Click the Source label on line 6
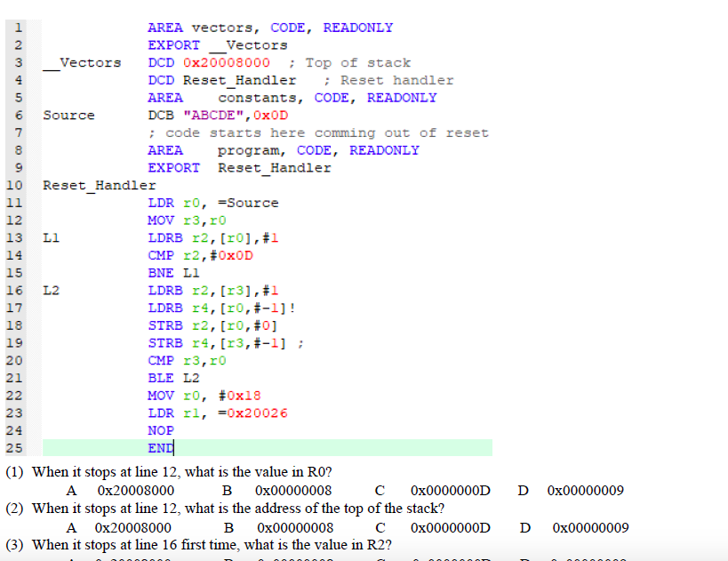Image resolution: width=728 pixels, height=561 pixels. (x=68, y=115)
